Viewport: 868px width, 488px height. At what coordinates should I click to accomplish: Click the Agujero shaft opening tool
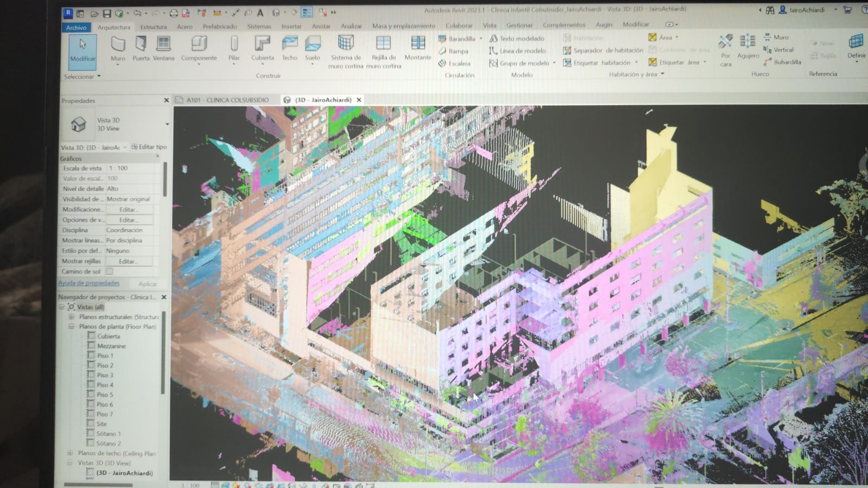coord(747,47)
